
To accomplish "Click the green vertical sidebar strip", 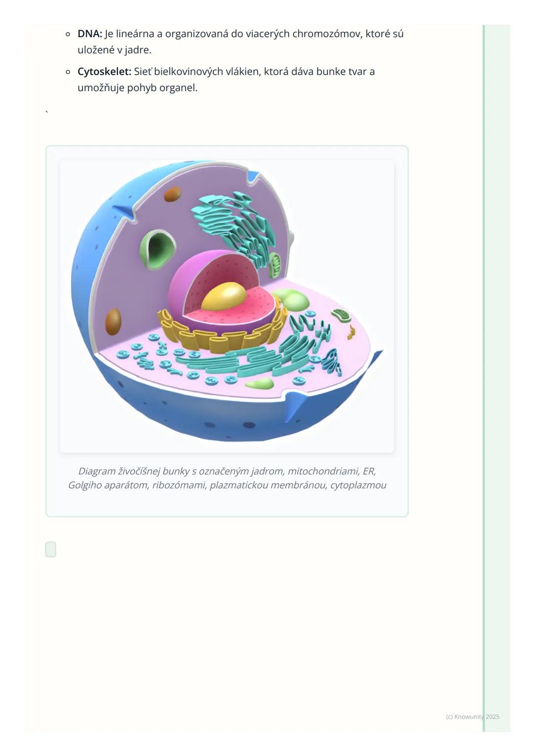I will click(x=496, y=378).
